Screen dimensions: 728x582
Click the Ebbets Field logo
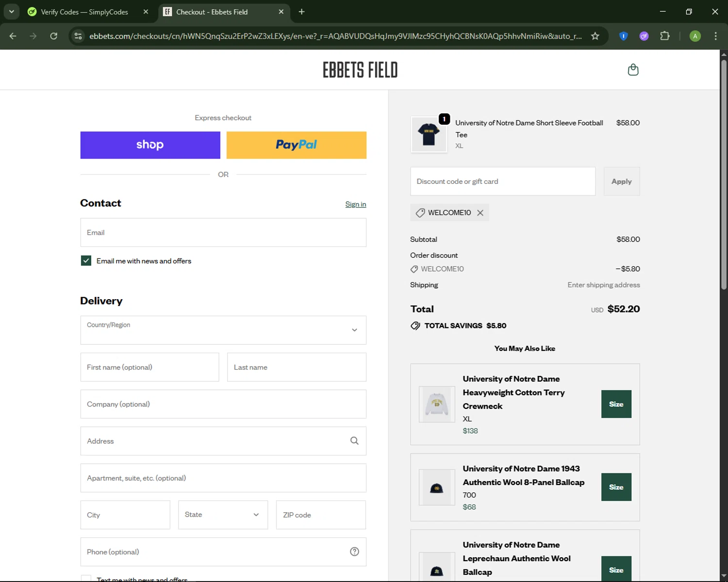pyautogui.click(x=360, y=70)
